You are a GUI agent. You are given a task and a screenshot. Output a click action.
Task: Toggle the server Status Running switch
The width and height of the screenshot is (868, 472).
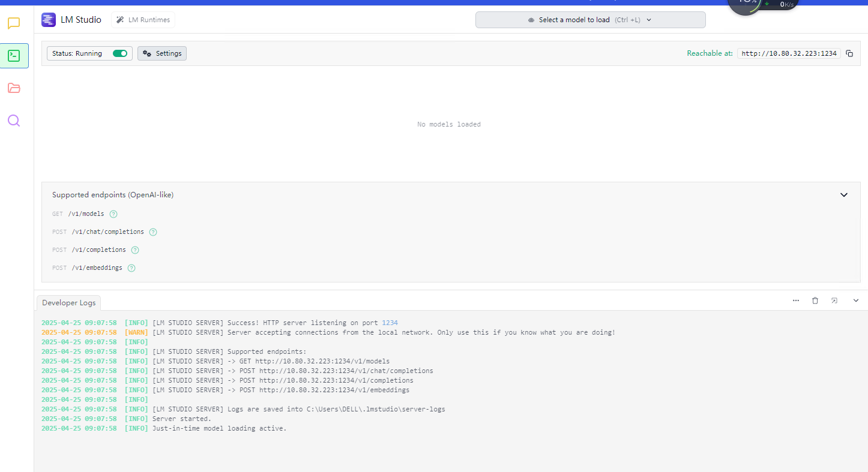pos(120,53)
